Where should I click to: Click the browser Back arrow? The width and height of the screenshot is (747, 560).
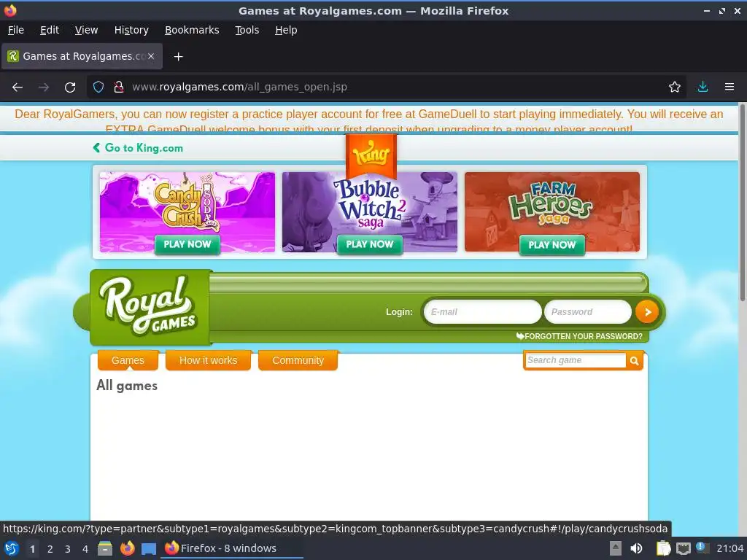point(18,87)
